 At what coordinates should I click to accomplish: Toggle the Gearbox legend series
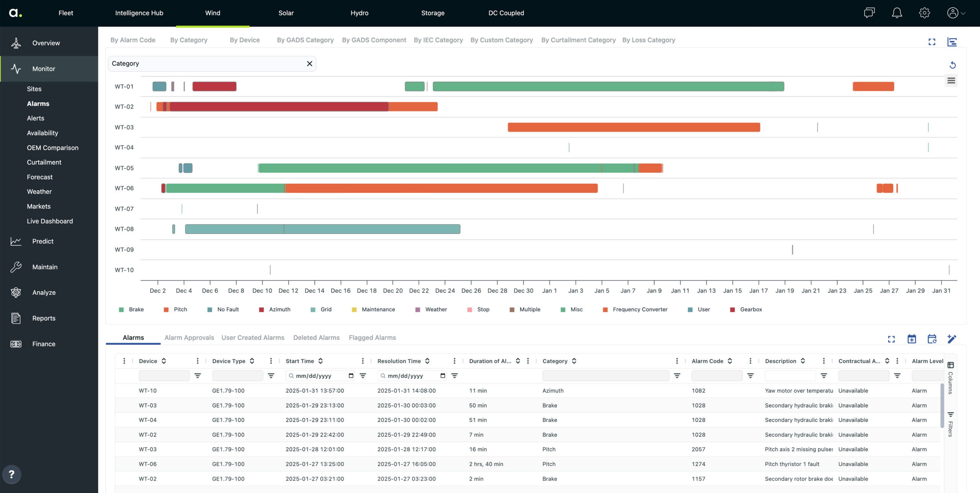pyautogui.click(x=750, y=309)
